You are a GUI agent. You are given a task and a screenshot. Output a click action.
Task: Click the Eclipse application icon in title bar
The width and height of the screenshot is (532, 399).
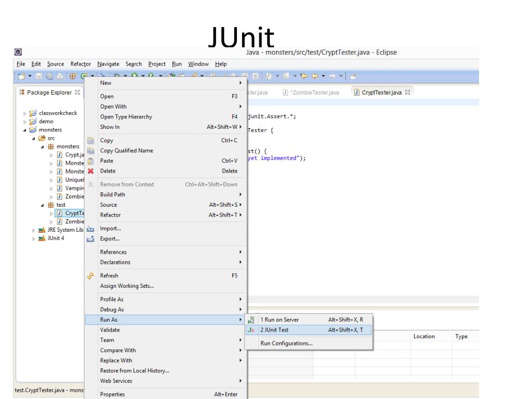pos(18,52)
